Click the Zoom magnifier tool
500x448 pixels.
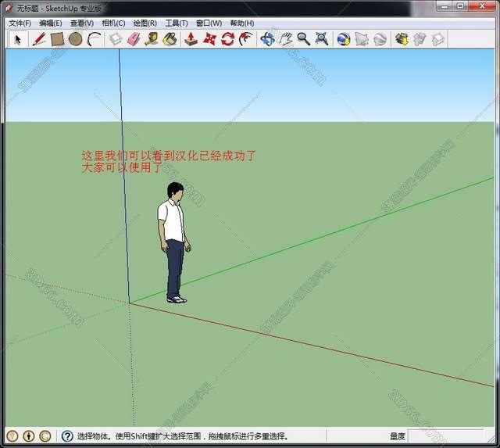tap(303, 39)
